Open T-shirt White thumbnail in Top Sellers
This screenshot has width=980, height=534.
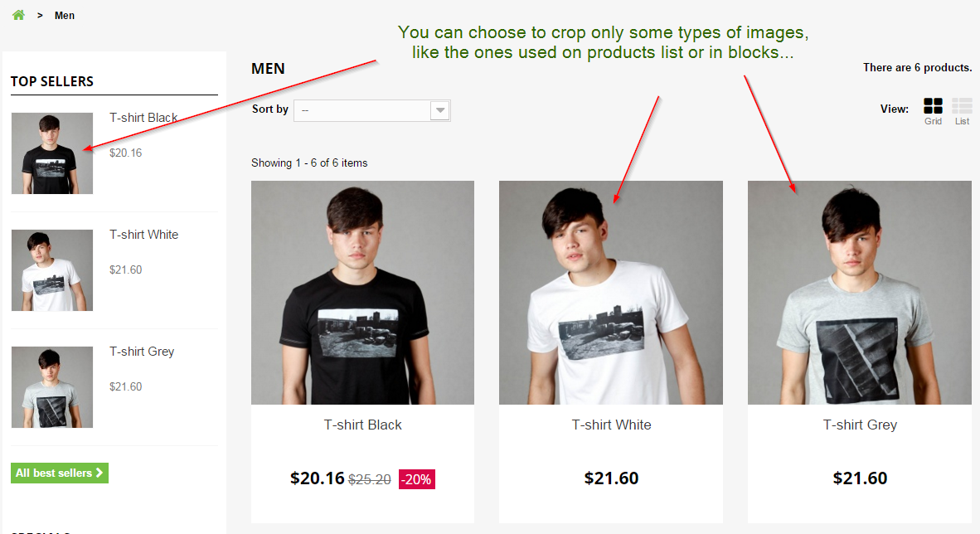coord(52,270)
